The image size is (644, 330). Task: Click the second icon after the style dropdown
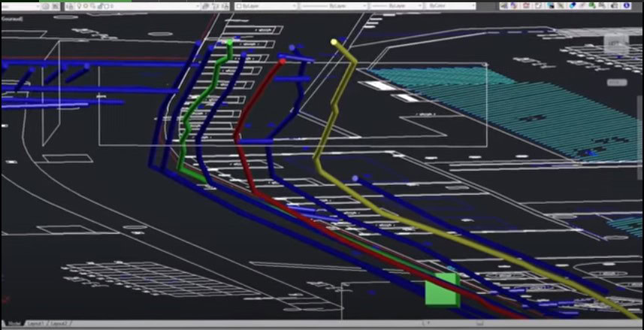click(55, 6)
